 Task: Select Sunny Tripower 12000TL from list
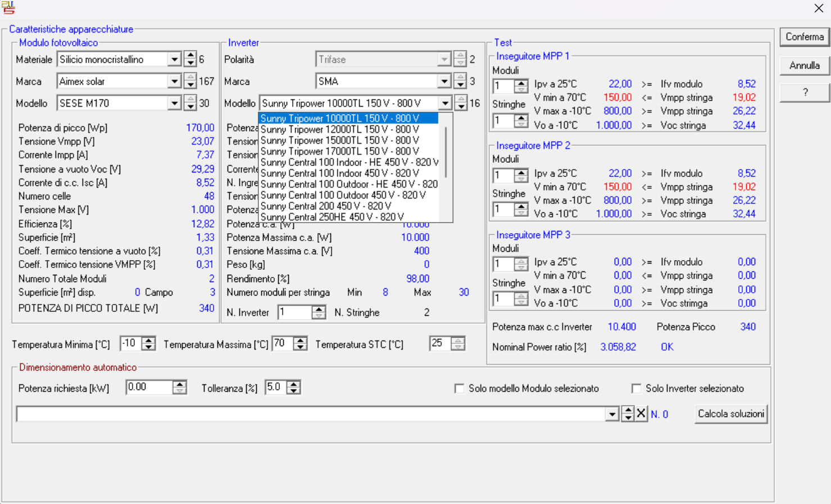pyautogui.click(x=348, y=129)
